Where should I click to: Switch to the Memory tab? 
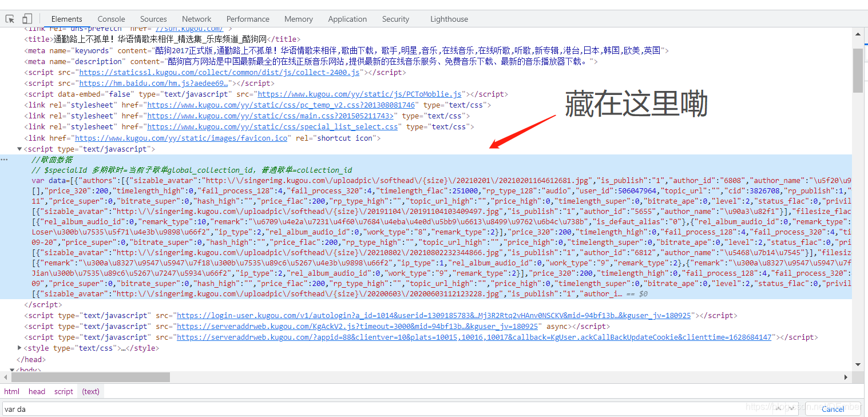[299, 19]
